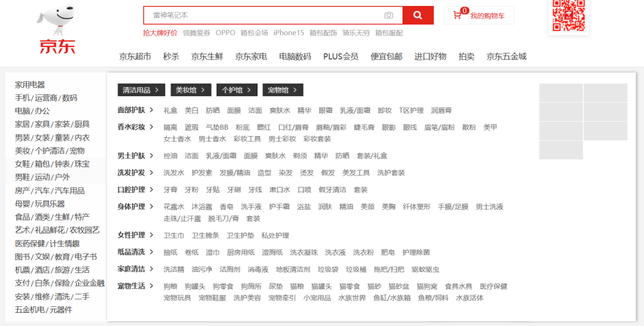Open the 宠物馆 channel button
The height and width of the screenshot is (326, 644).
click(x=283, y=90)
